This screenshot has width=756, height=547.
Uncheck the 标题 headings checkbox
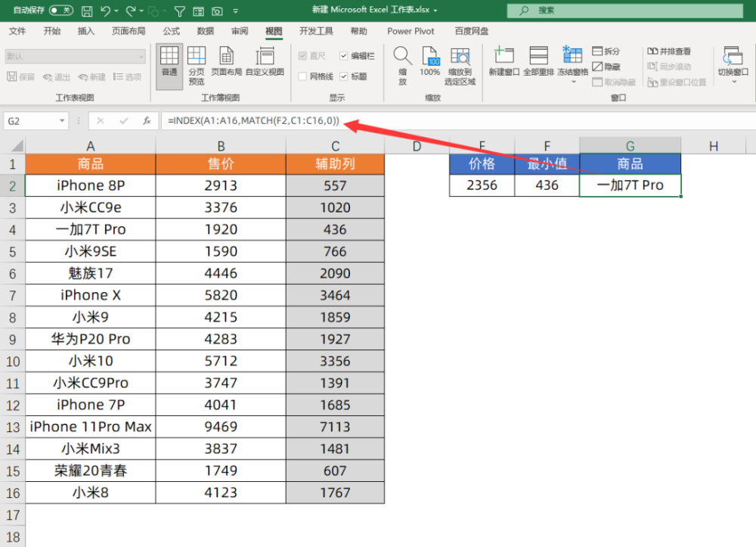pyautogui.click(x=344, y=76)
